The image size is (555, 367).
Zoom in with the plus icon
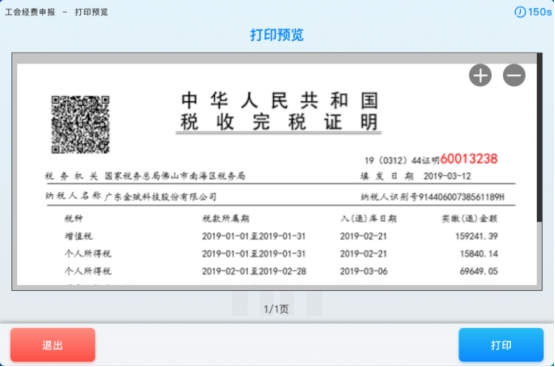click(480, 75)
